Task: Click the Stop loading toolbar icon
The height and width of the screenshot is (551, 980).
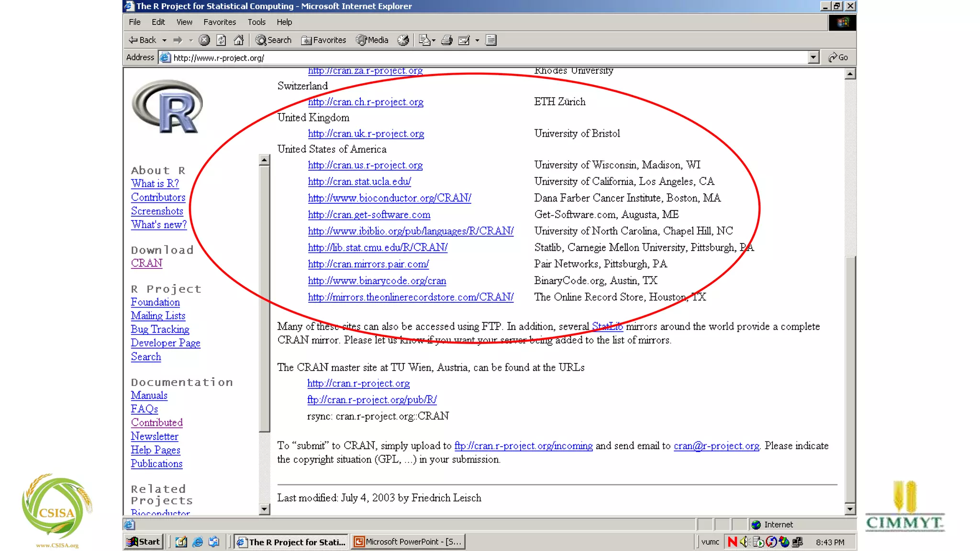Action: 204,40
